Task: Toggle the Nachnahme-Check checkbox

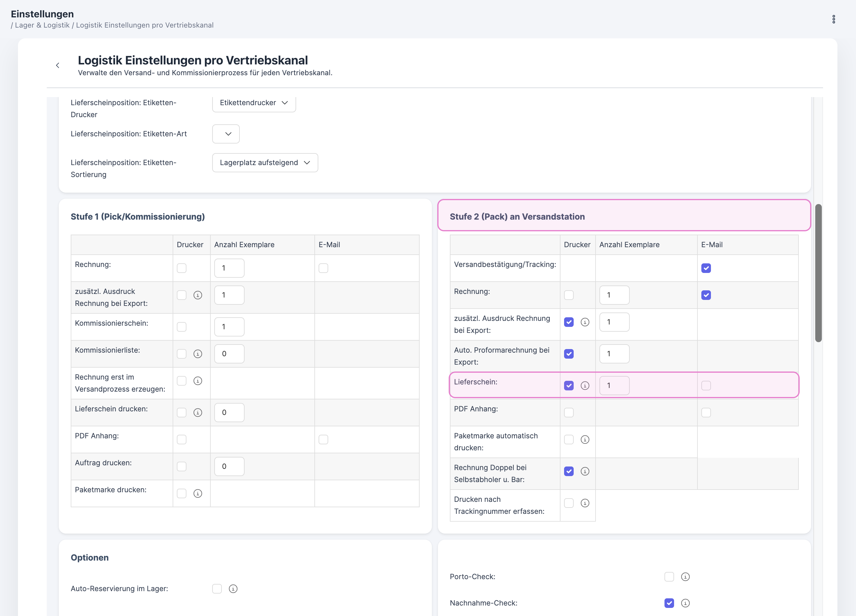Action: tap(669, 603)
